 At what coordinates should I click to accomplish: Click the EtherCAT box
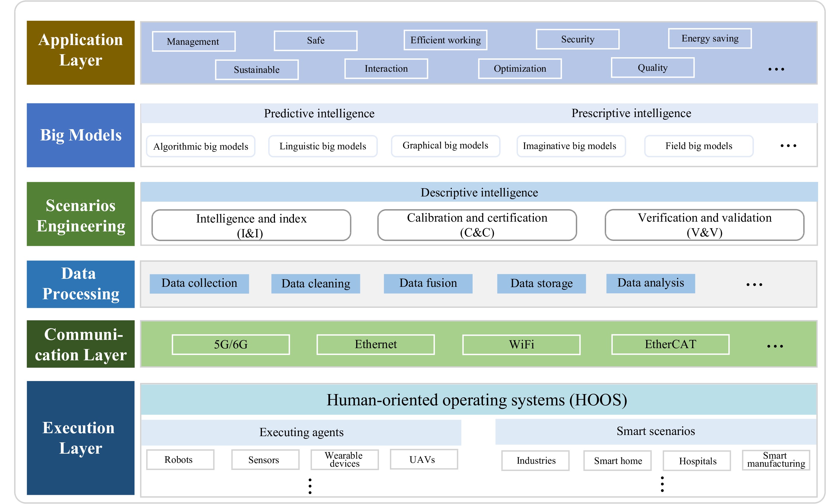coord(670,344)
